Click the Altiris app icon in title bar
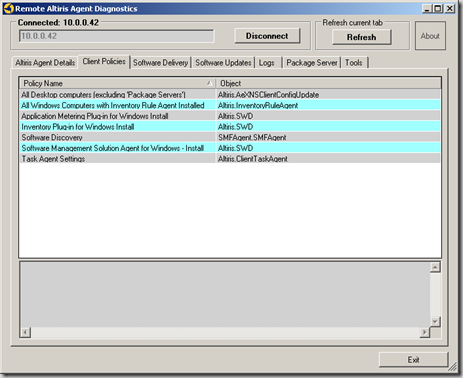The image size is (463, 378). (x=8, y=8)
